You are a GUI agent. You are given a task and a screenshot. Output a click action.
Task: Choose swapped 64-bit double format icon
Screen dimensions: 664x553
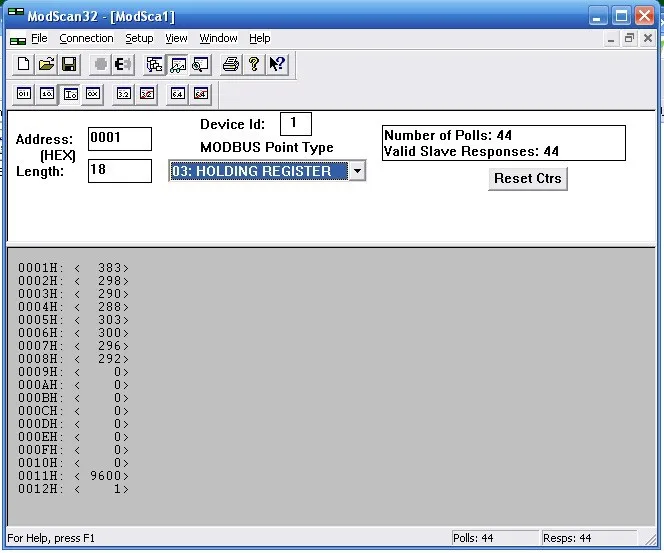point(201,94)
